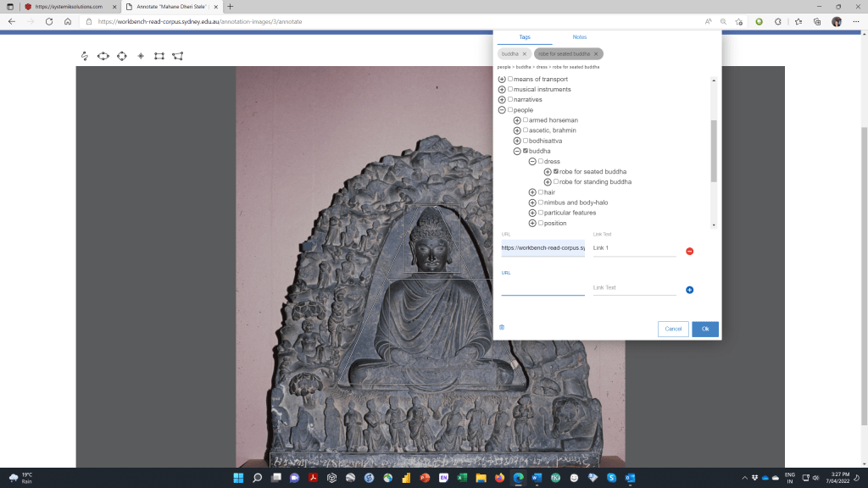Click the red remove icon beside Link 1
Viewport: 868px width, 488px height.
[689, 250]
